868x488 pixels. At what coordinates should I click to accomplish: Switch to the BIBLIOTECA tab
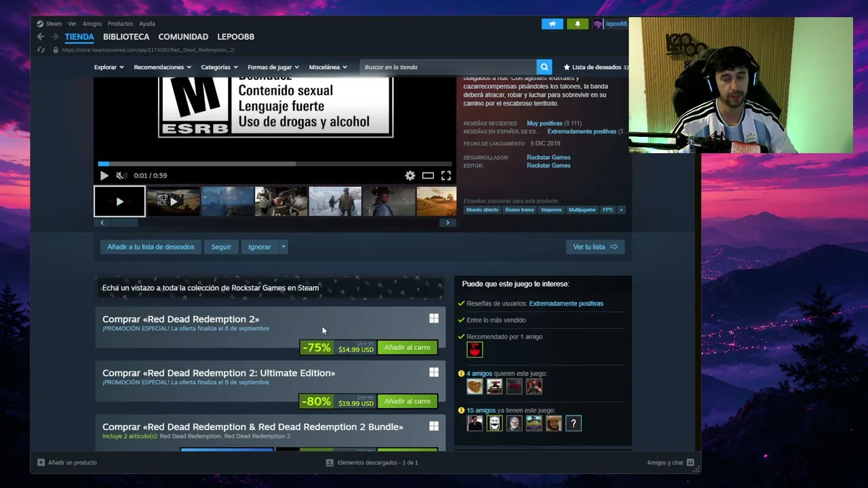pyautogui.click(x=126, y=37)
